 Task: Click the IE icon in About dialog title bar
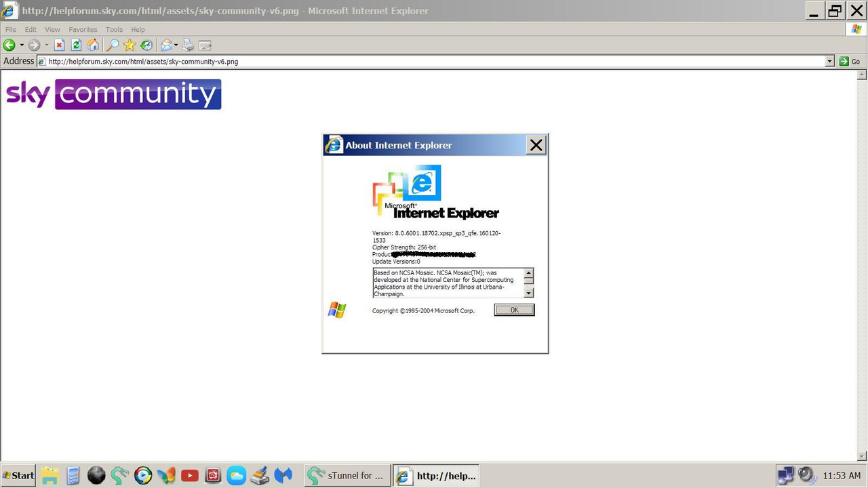334,145
